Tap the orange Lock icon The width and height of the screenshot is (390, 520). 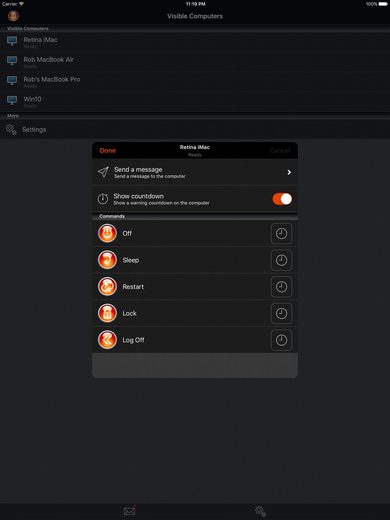(x=107, y=313)
